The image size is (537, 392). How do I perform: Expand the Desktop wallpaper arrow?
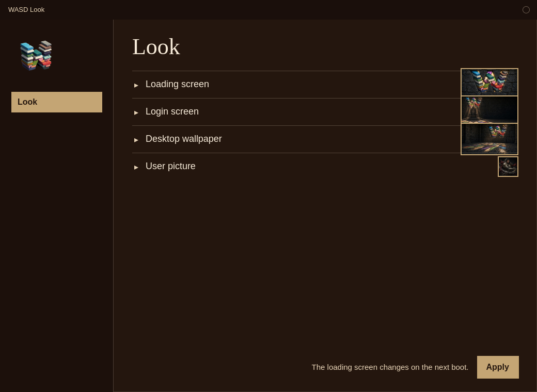(136, 140)
